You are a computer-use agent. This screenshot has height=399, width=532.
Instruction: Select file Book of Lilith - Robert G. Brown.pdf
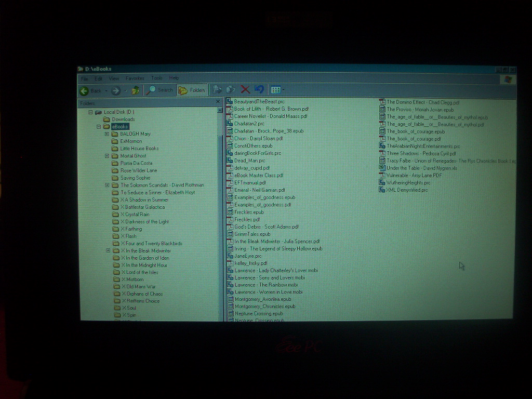(x=271, y=109)
